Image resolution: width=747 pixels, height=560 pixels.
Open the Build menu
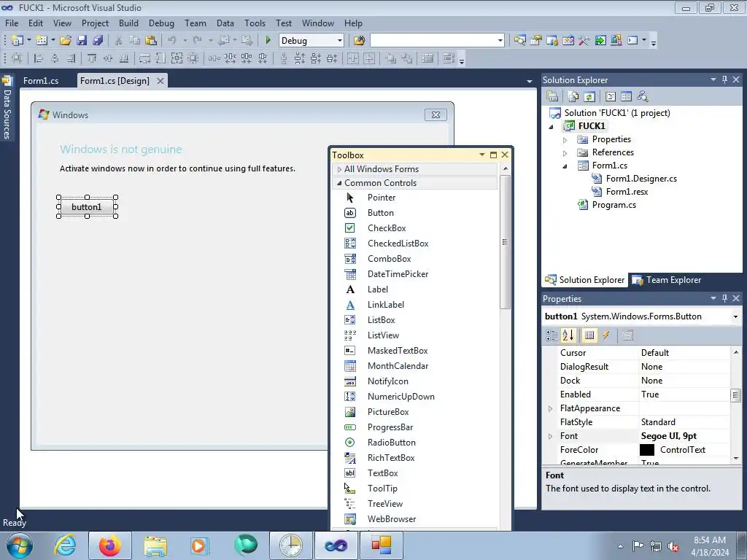(128, 23)
